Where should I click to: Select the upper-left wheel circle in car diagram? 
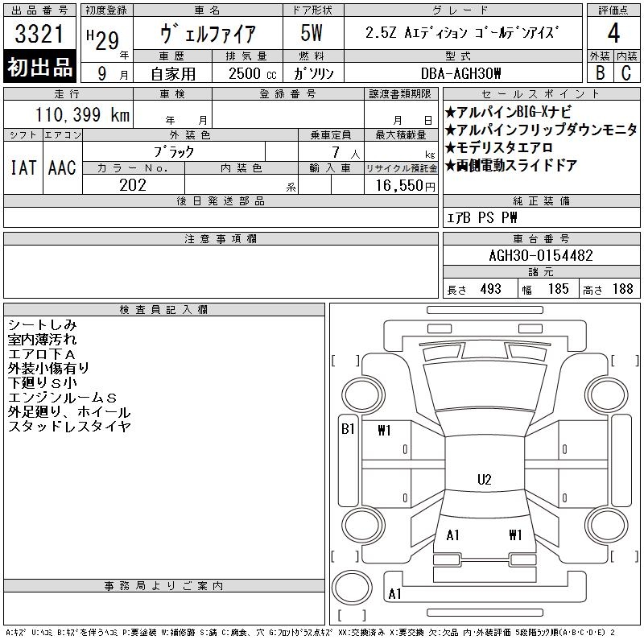pyautogui.click(x=358, y=397)
